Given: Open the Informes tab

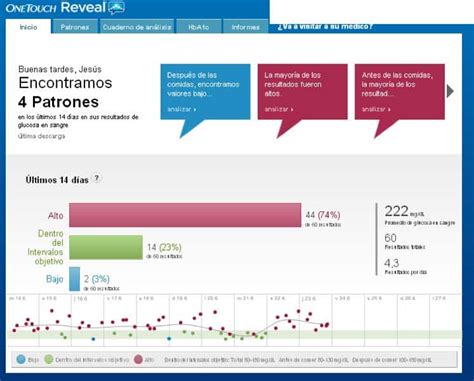Looking at the screenshot, I should 245,27.
